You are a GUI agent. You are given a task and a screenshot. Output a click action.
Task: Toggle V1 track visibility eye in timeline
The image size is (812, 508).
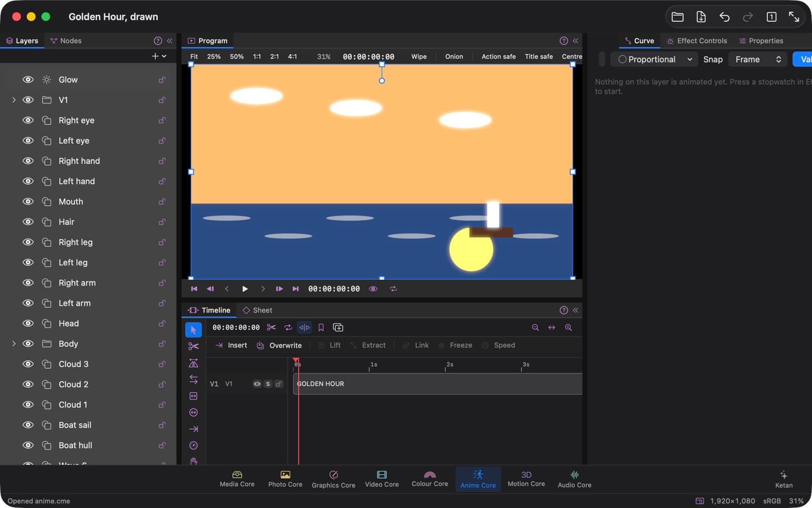click(x=257, y=384)
